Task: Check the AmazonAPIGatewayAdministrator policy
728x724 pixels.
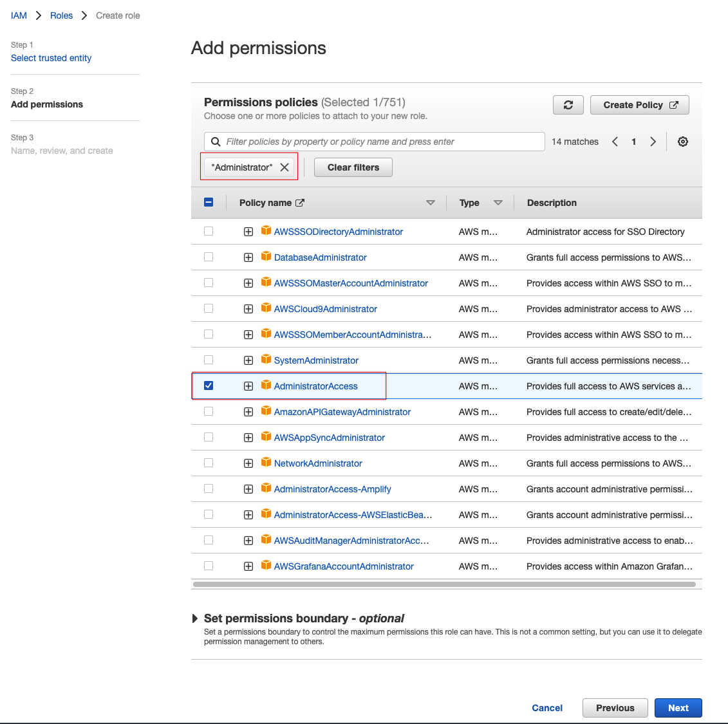Action: 209,411
